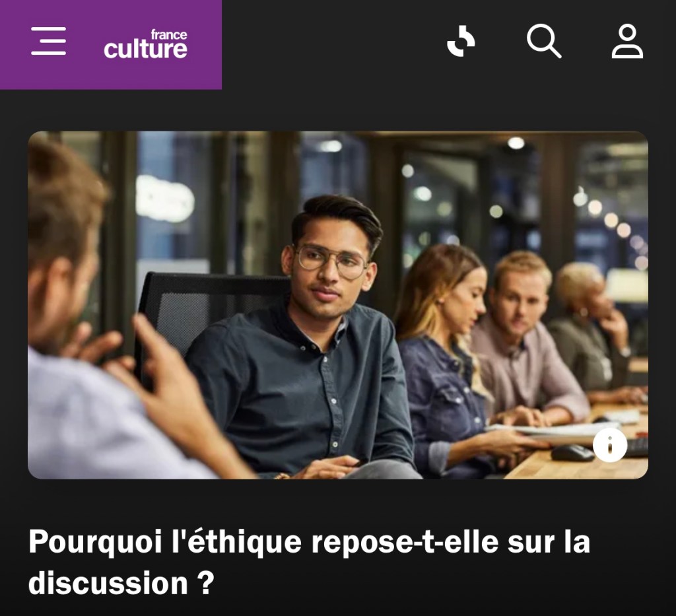Click the small word "france" in the logo
Screen dimensions: 676x616
(168, 34)
